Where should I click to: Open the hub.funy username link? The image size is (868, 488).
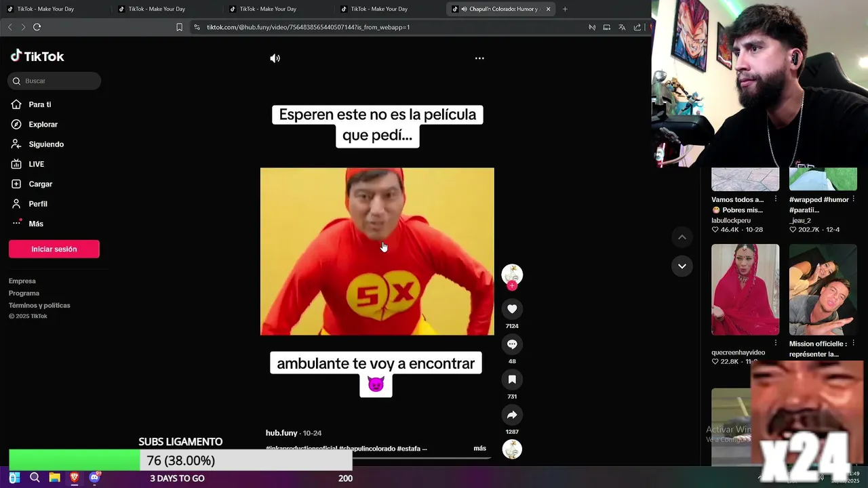coord(281,433)
